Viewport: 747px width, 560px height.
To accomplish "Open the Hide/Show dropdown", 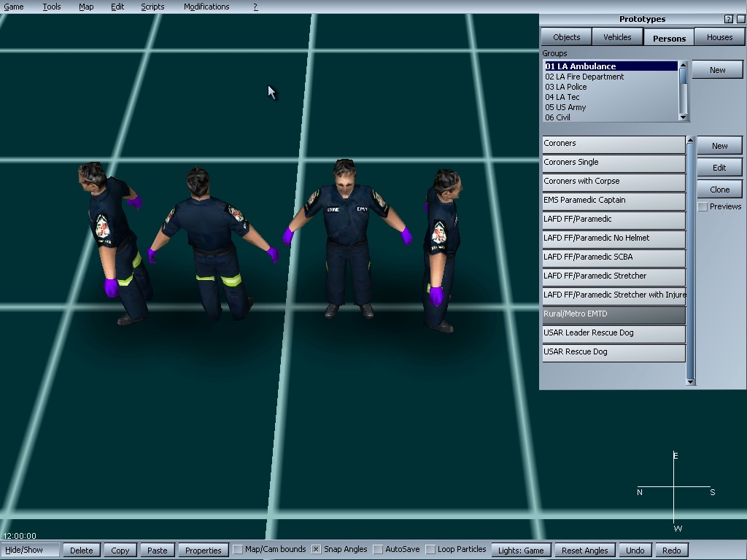I will pos(31,550).
